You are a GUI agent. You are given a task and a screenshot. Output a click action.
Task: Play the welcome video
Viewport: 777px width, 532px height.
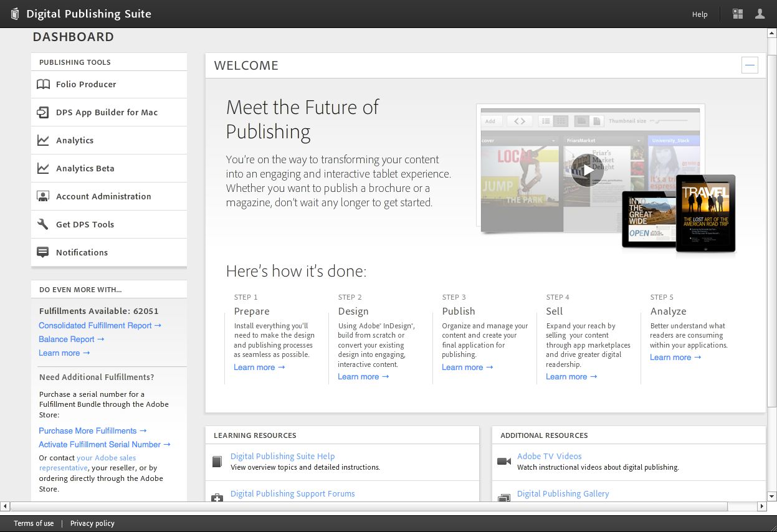tap(587, 169)
